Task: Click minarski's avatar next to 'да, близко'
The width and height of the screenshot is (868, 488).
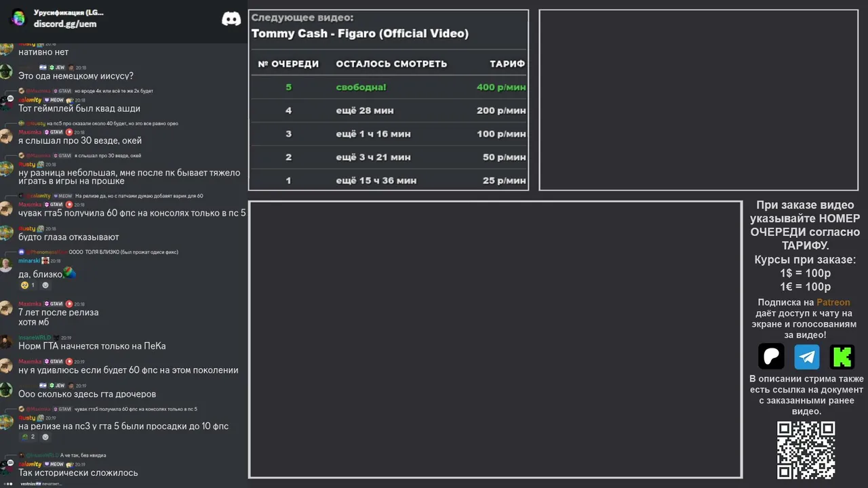Action: (x=6, y=264)
